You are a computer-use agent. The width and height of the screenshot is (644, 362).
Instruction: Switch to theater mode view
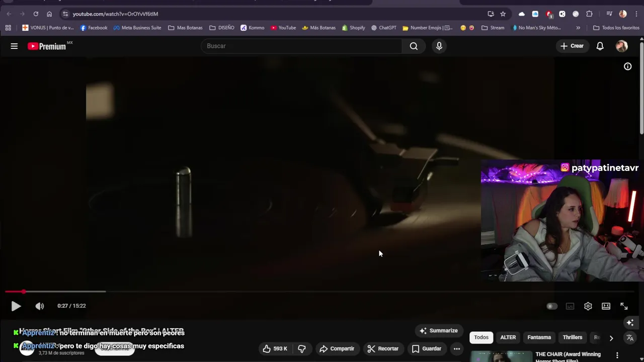pos(606,306)
